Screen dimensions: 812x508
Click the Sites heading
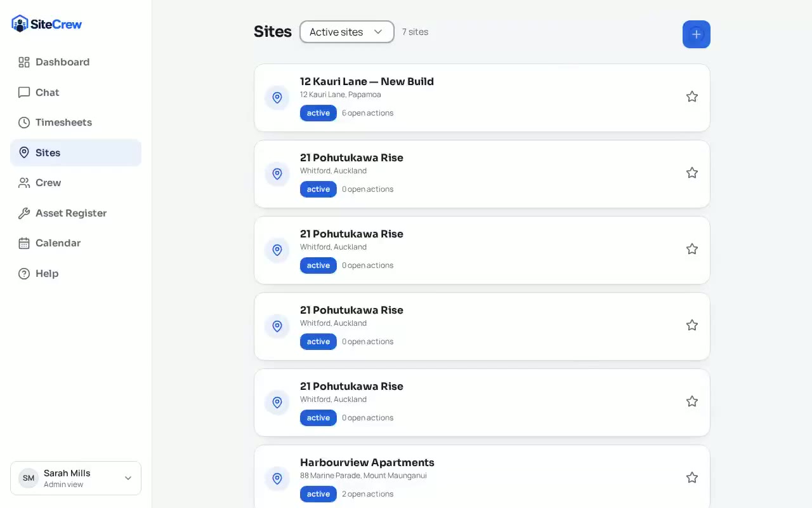273,32
